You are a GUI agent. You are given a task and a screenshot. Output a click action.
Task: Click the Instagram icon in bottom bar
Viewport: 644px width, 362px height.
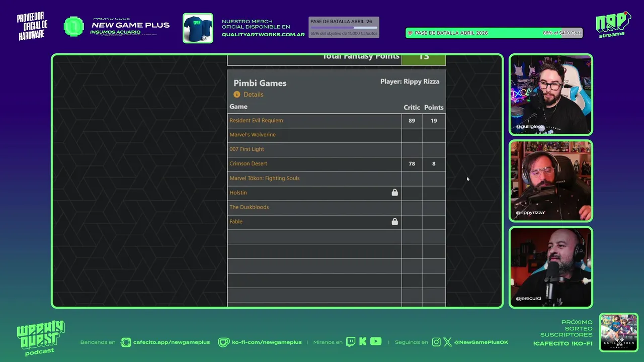(436, 342)
